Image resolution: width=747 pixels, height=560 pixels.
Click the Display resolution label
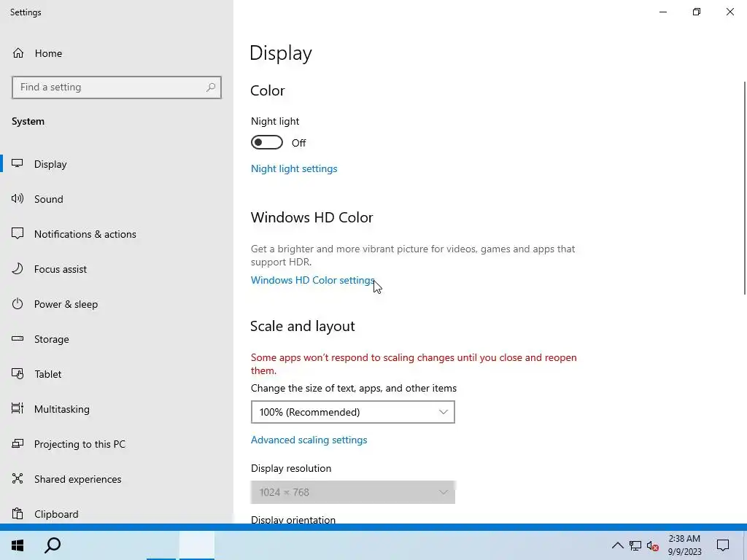[x=291, y=468]
